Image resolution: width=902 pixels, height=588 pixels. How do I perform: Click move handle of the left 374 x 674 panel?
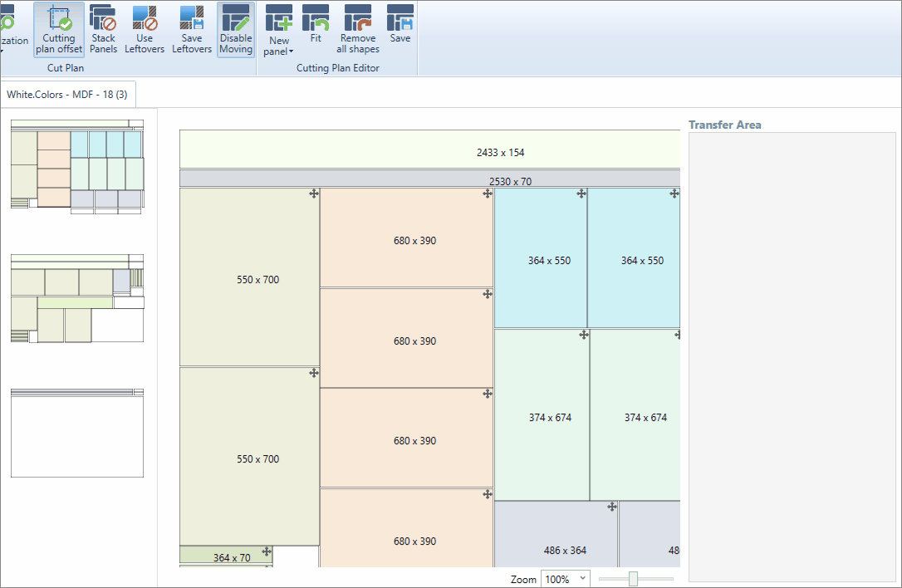tap(583, 334)
